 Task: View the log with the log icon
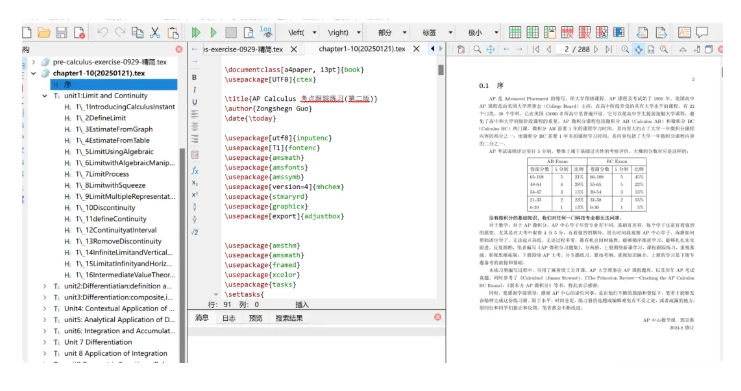click(x=266, y=32)
